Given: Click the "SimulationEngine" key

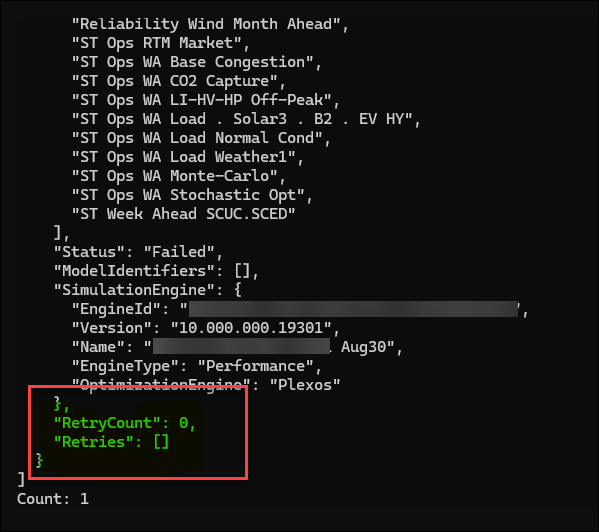Looking at the screenshot, I should coord(134,290).
